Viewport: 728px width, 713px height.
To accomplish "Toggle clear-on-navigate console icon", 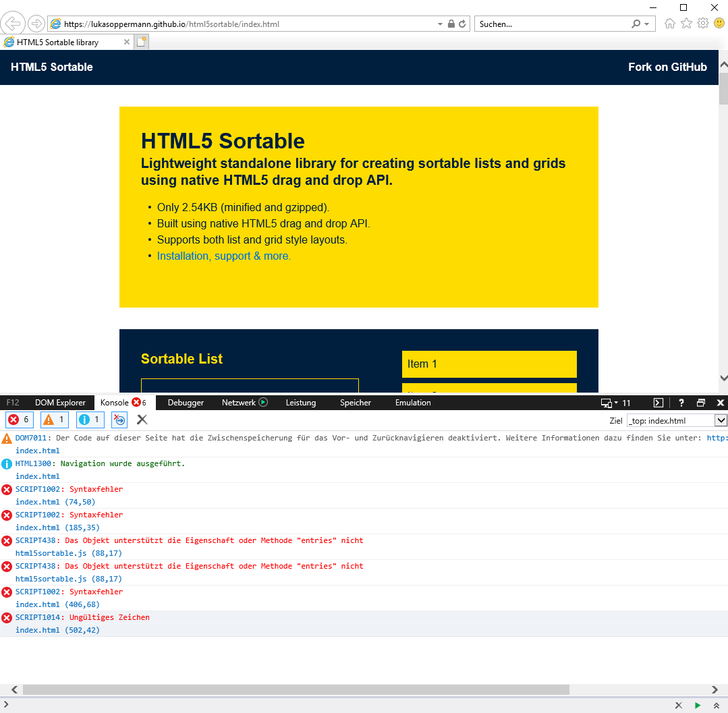I will [119, 420].
